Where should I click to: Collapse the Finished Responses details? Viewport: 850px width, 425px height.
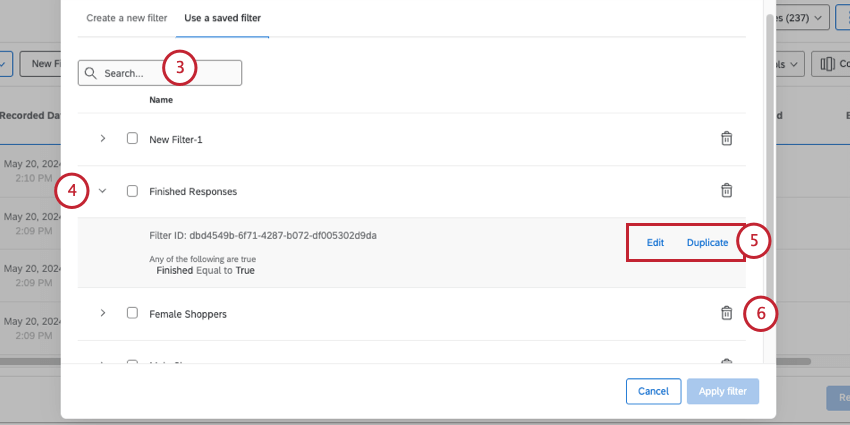[x=102, y=191]
